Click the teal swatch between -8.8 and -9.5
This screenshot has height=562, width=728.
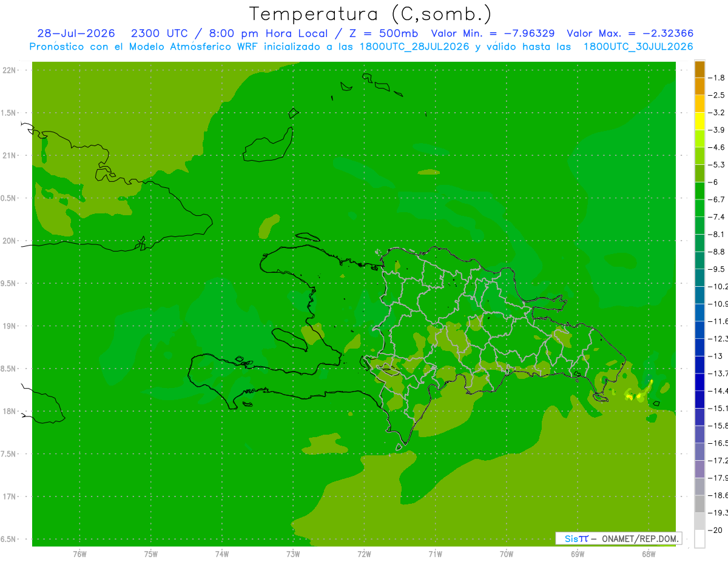699,260
